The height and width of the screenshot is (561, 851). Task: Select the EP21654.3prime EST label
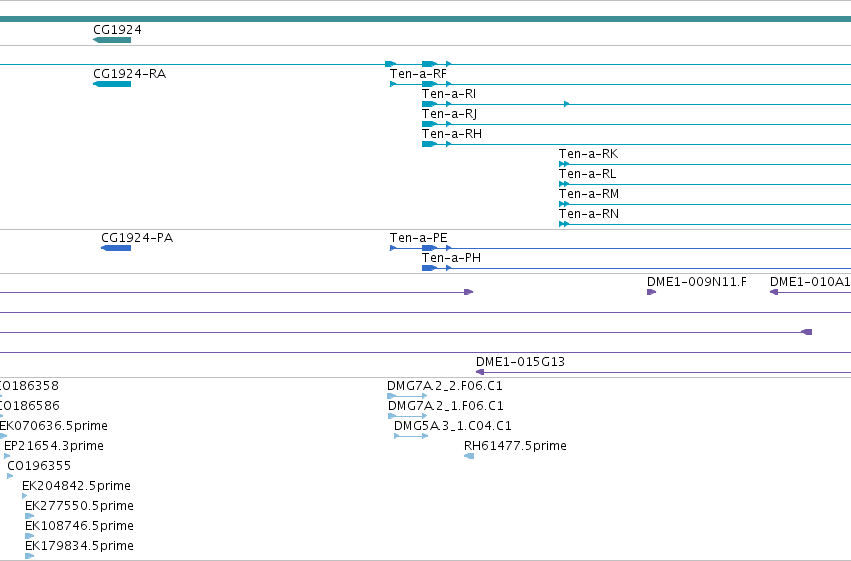[x=54, y=446]
